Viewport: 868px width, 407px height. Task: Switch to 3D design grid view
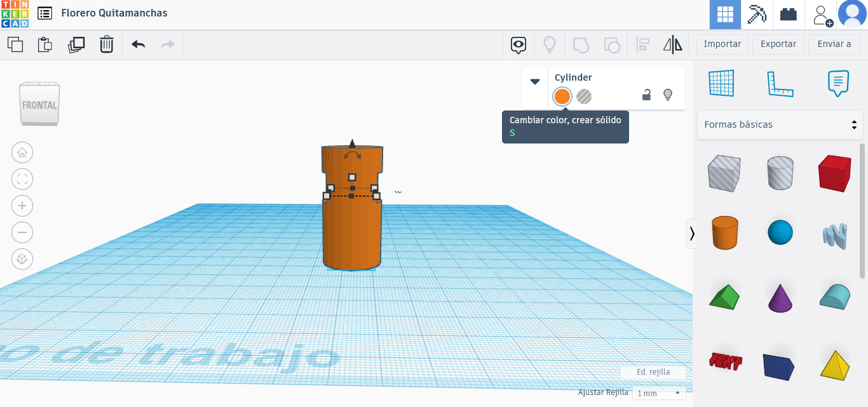(725, 15)
